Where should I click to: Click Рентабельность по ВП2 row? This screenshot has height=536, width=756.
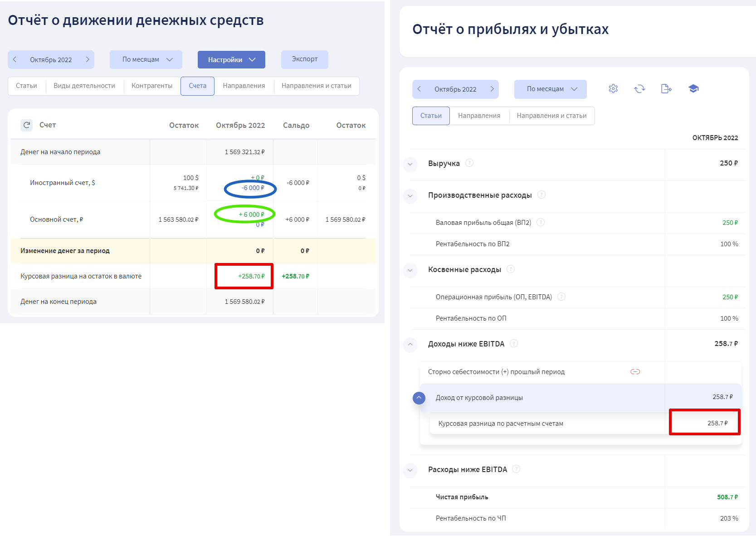[578, 244]
